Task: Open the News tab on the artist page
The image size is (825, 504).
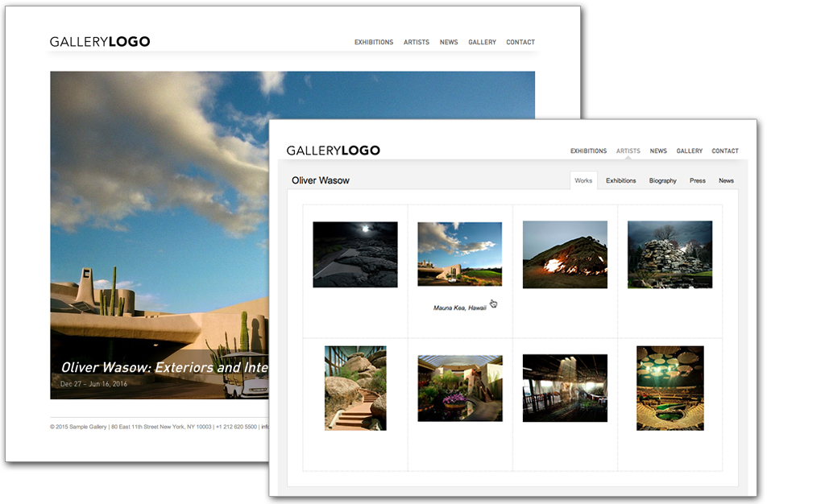Action: coord(726,180)
